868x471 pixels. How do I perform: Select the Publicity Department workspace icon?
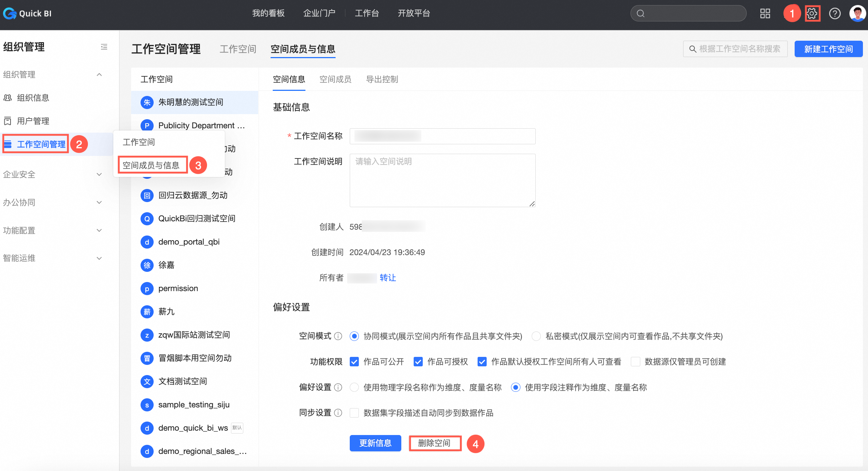tap(147, 126)
